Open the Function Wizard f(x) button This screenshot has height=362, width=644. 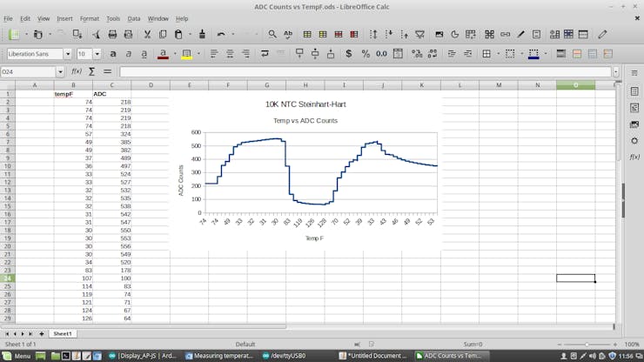(77, 71)
